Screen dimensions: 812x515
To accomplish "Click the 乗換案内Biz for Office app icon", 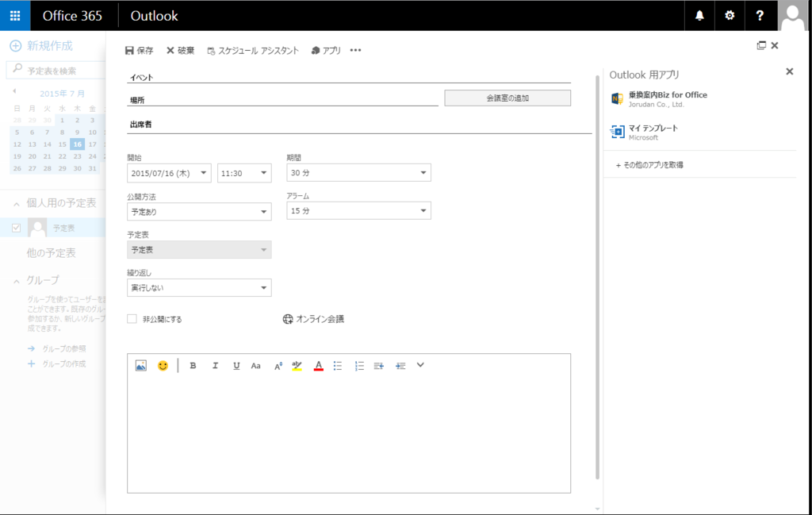I will (x=618, y=98).
